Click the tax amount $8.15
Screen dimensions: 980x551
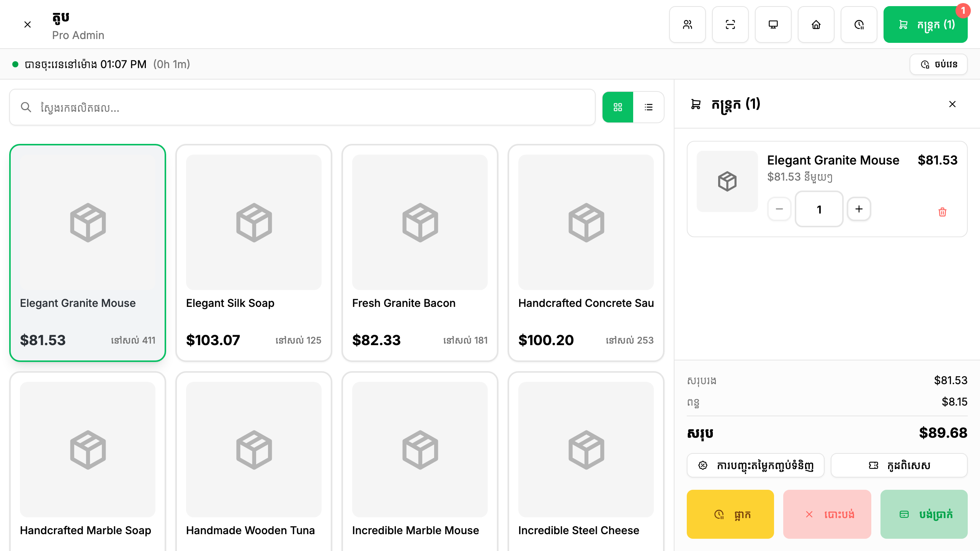point(955,402)
